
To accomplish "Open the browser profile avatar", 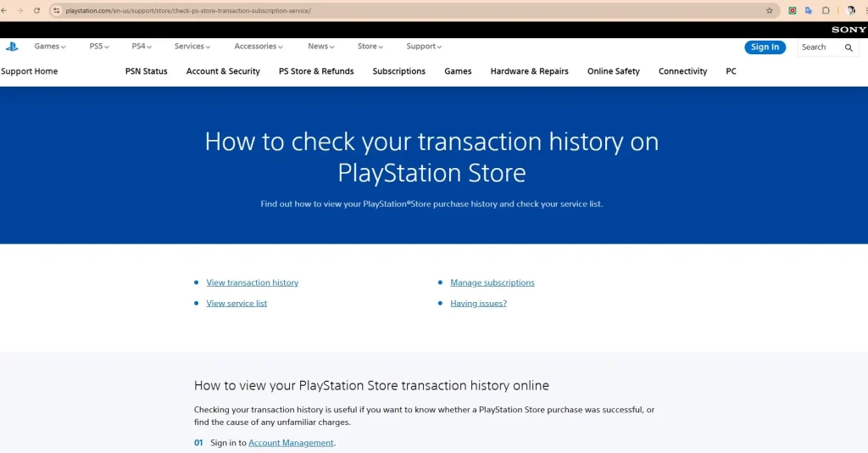I will click(851, 10).
